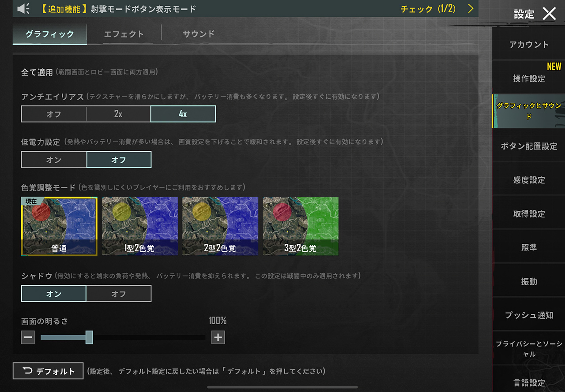565x392 pixels.
Task: Open next notice with the chevron arrow
Action: tap(471, 8)
